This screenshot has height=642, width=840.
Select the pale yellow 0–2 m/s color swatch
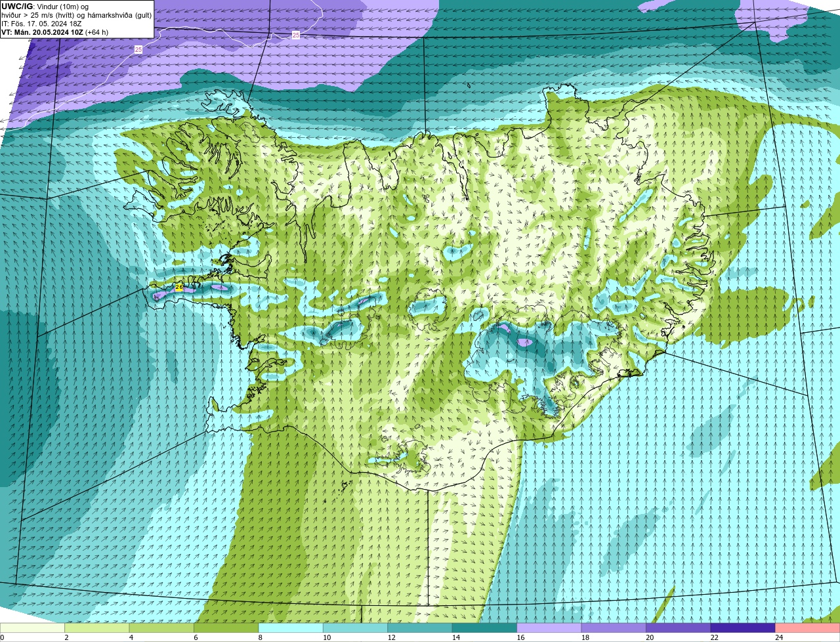tap(33, 628)
